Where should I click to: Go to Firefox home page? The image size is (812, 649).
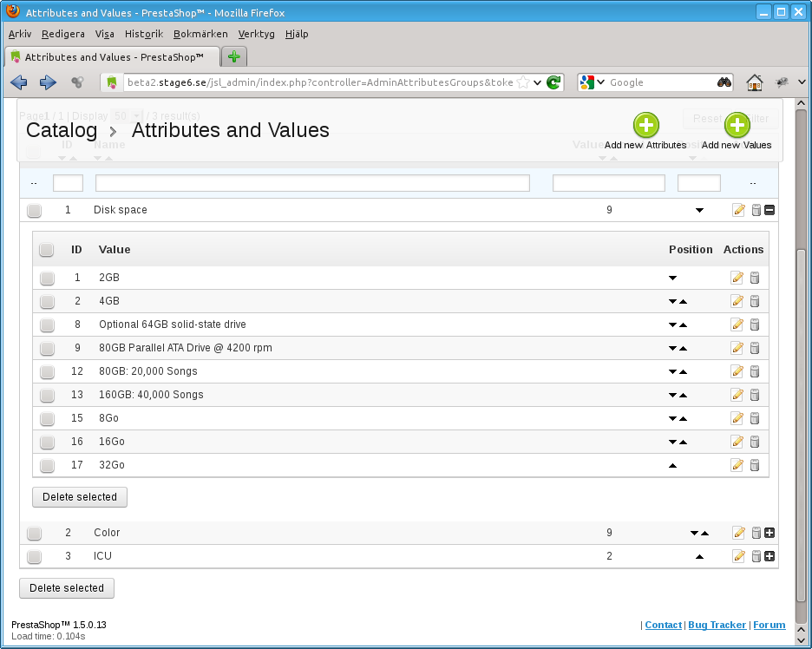coord(755,82)
